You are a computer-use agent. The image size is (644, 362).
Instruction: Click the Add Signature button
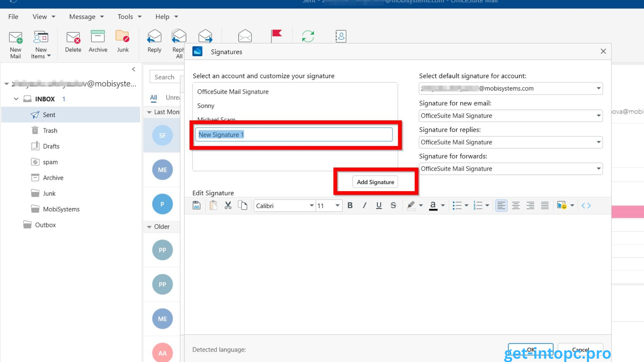tap(375, 182)
